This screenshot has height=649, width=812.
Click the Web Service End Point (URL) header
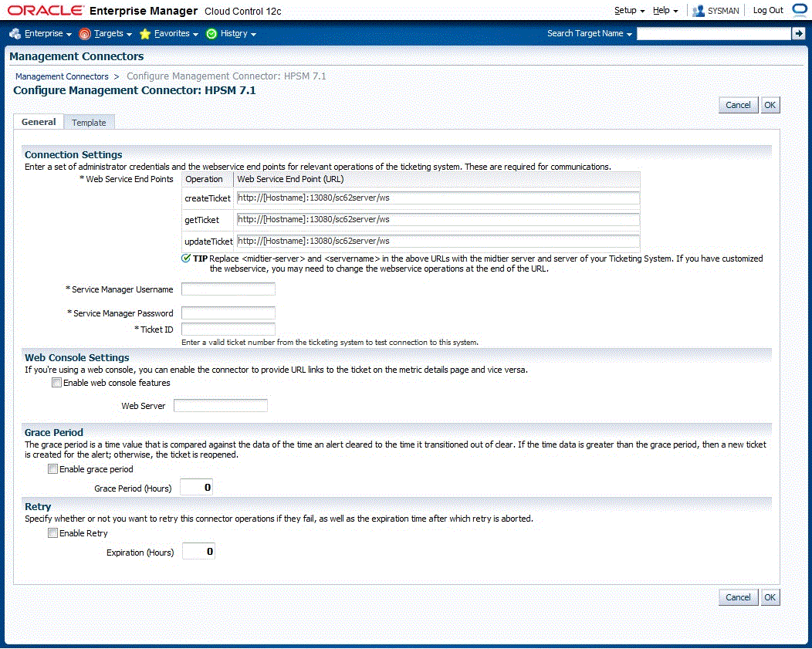[290, 179]
